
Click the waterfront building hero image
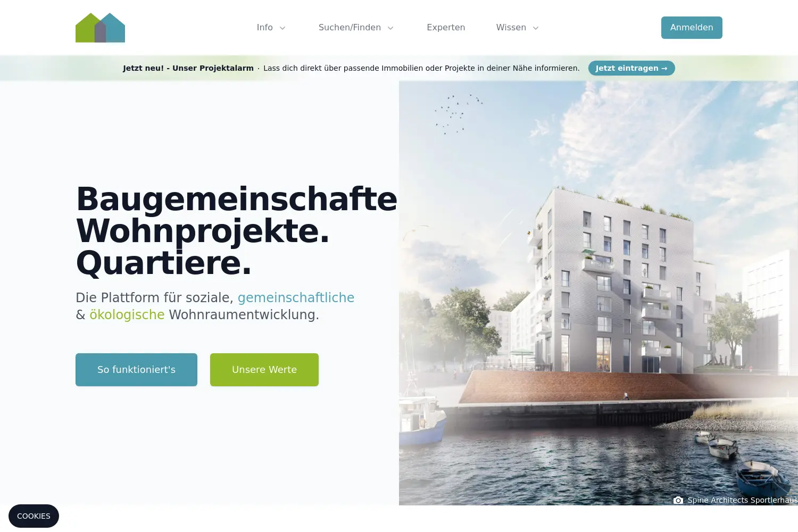pos(598,293)
